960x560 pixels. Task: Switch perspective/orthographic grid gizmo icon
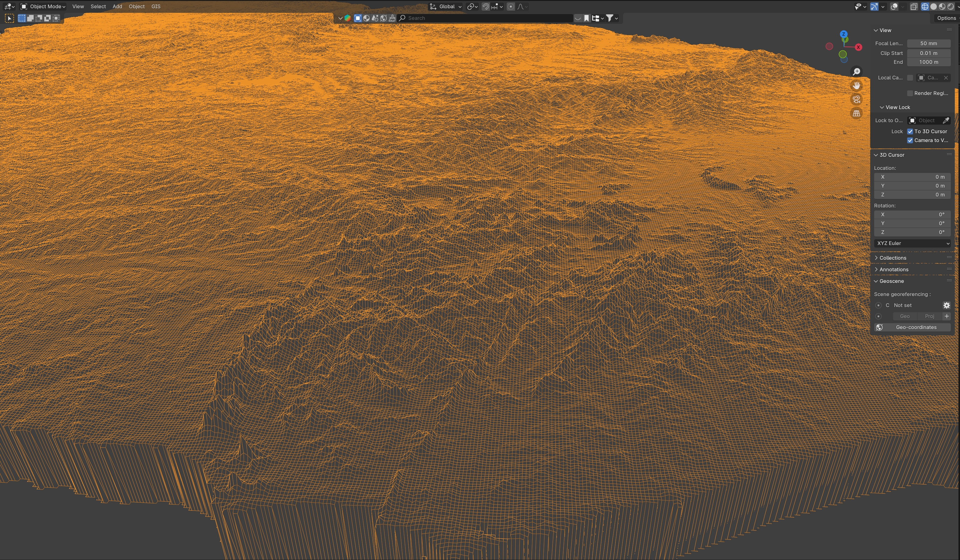coord(856,114)
